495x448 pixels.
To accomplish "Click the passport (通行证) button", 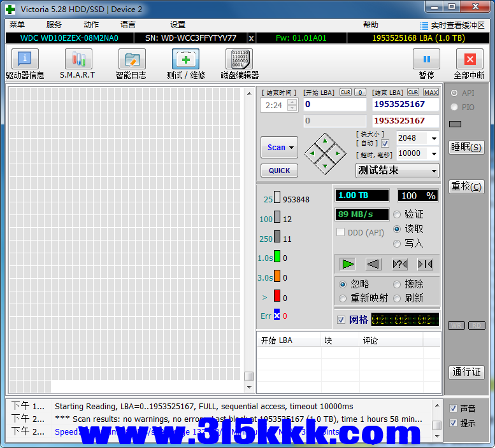I will tap(466, 372).
